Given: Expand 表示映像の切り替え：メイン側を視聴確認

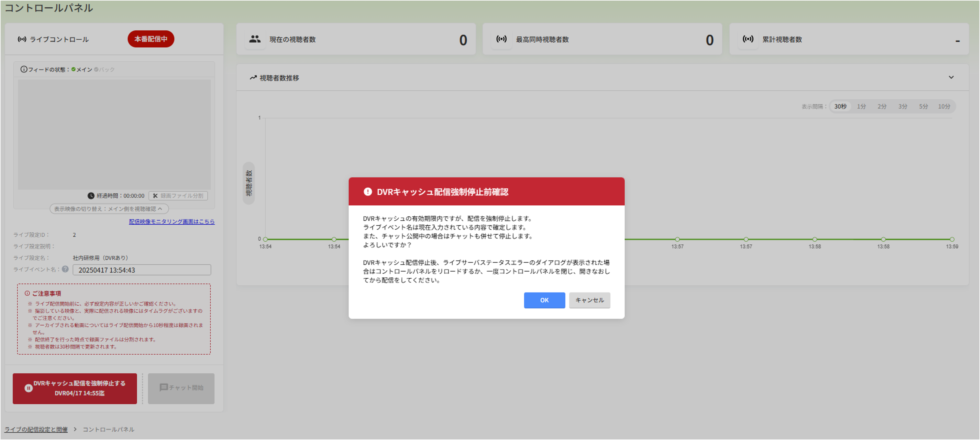Looking at the screenshot, I should tap(109, 209).
